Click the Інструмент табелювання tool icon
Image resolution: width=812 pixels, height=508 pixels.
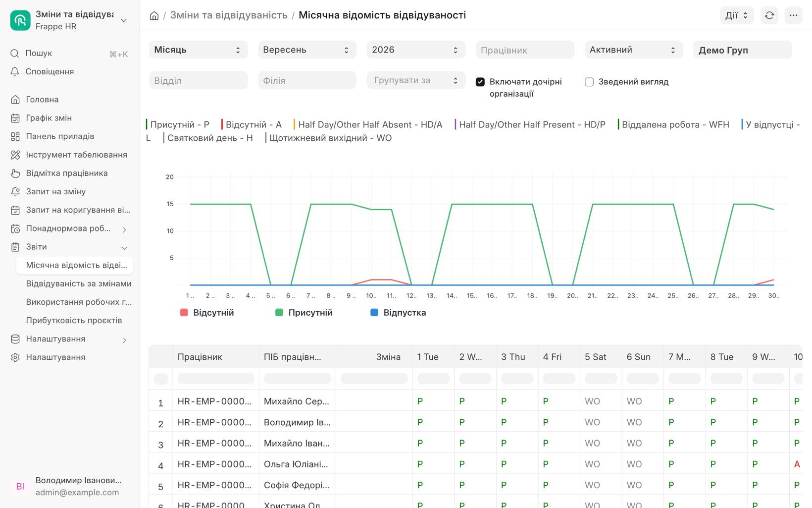[15, 155]
